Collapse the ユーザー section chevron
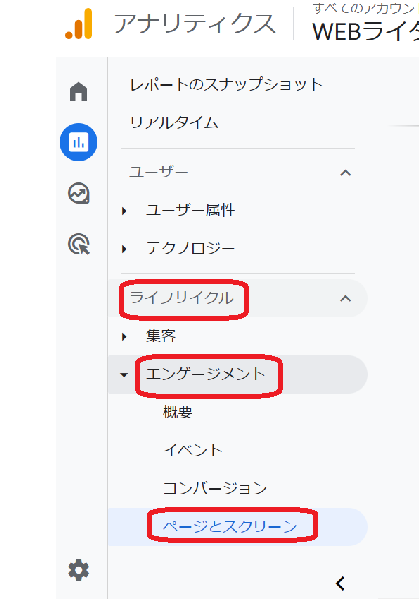This screenshot has width=419, height=608. click(345, 173)
